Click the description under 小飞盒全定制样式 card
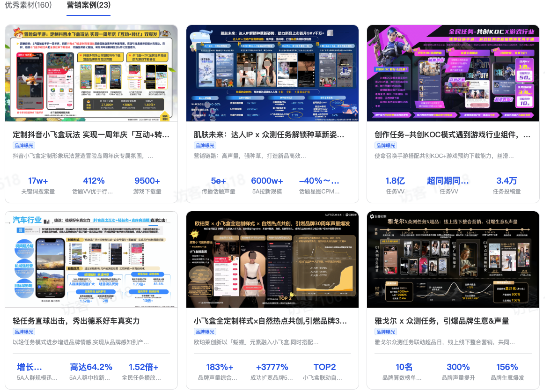The image size is (545, 390). [256, 342]
